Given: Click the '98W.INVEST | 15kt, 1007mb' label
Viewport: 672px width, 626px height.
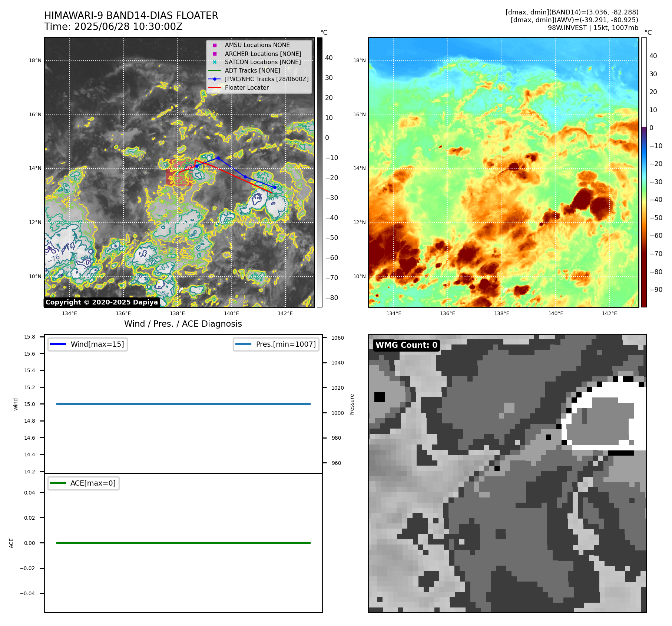Looking at the screenshot, I should [x=593, y=28].
